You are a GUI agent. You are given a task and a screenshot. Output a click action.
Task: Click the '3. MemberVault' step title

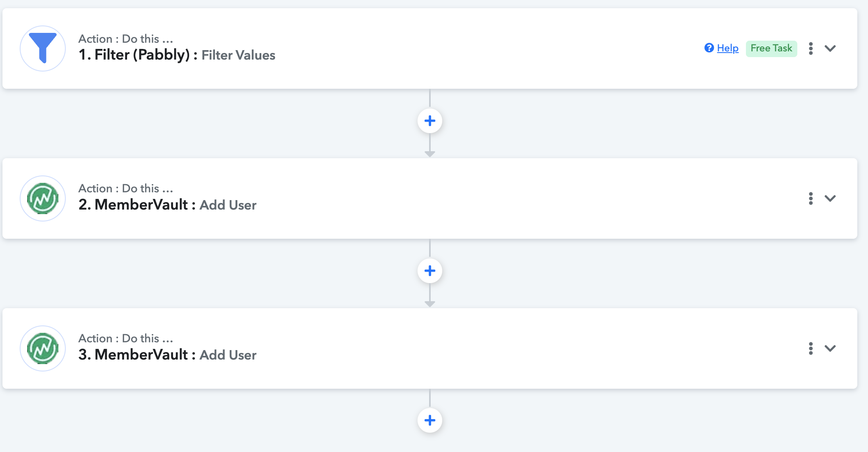(x=133, y=355)
